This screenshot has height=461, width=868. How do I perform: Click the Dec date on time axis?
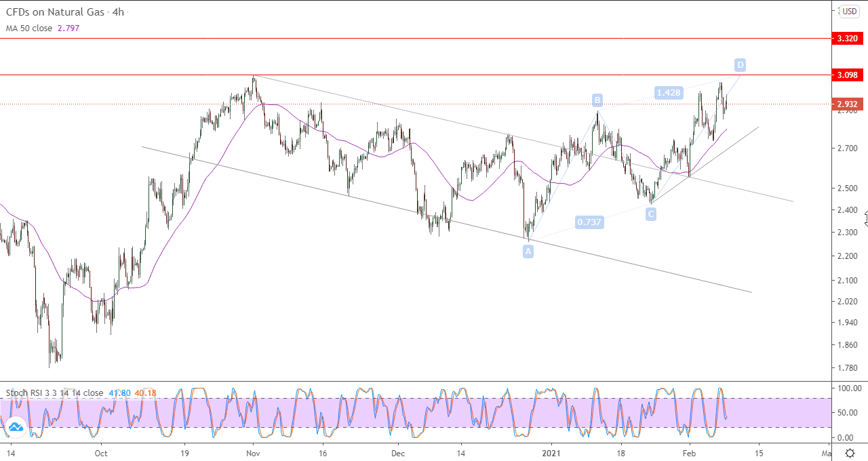tap(398, 453)
